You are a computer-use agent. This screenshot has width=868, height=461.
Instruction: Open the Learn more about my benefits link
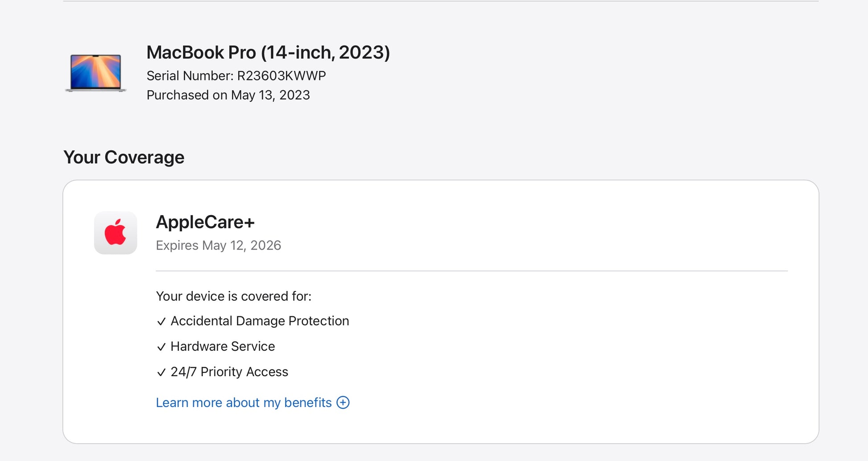click(x=244, y=403)
